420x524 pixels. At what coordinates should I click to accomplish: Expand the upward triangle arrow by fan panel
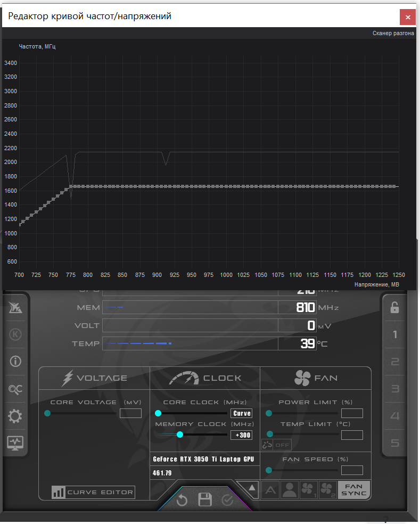[252, 488]
